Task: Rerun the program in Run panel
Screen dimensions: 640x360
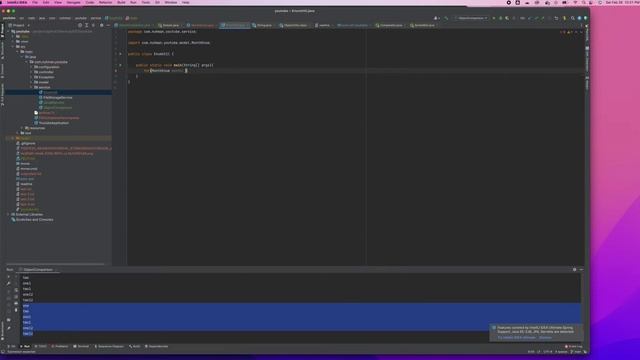Action: 9,277
